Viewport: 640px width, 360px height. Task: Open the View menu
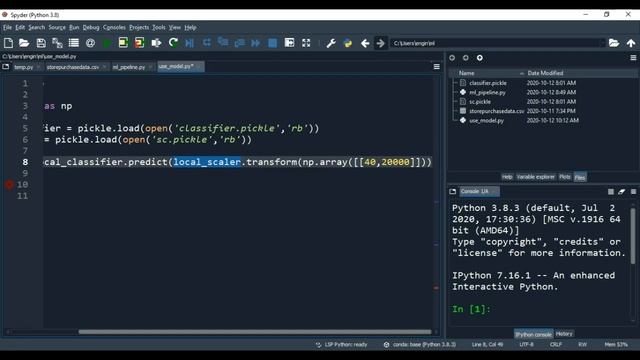tap(175, 27)
